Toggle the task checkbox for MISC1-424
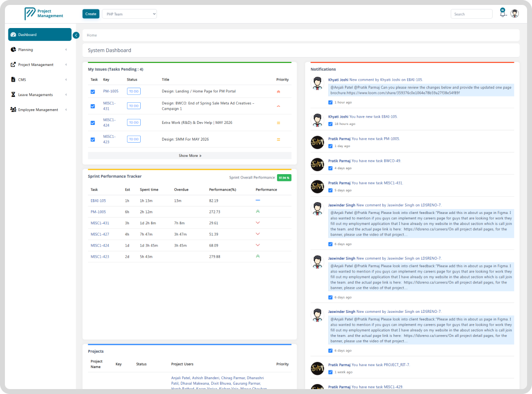 coord(93,123)
